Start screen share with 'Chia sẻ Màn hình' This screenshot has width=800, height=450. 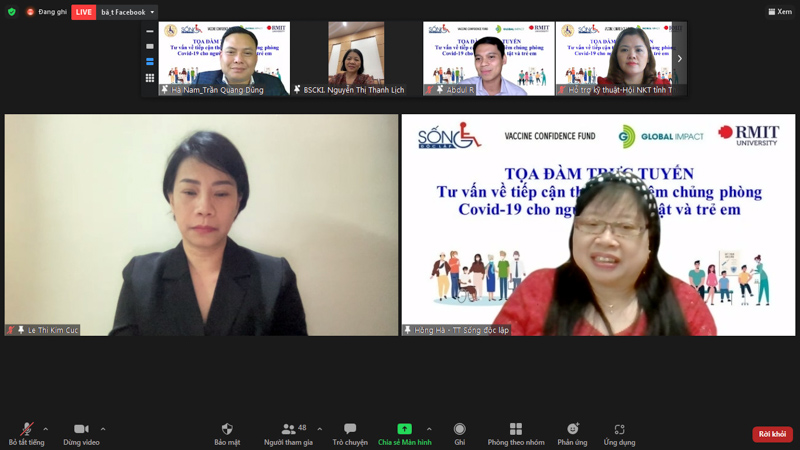[405, 434]
